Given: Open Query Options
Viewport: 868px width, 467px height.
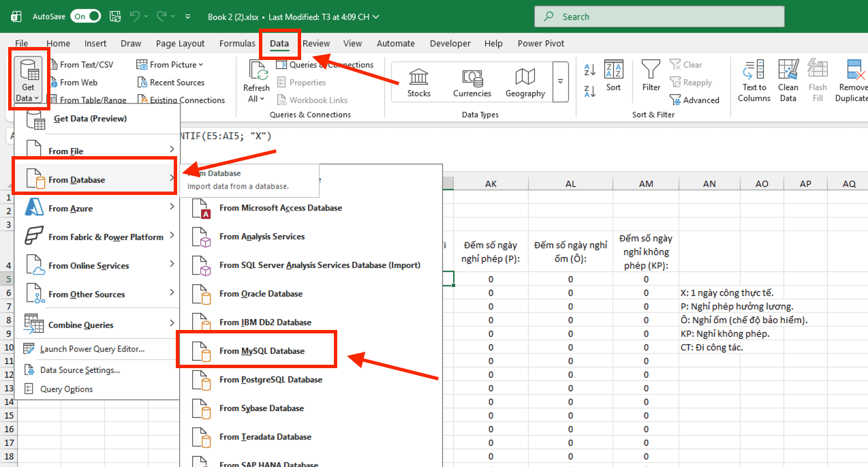Looking at the screenshot, I should pos(66,389).
